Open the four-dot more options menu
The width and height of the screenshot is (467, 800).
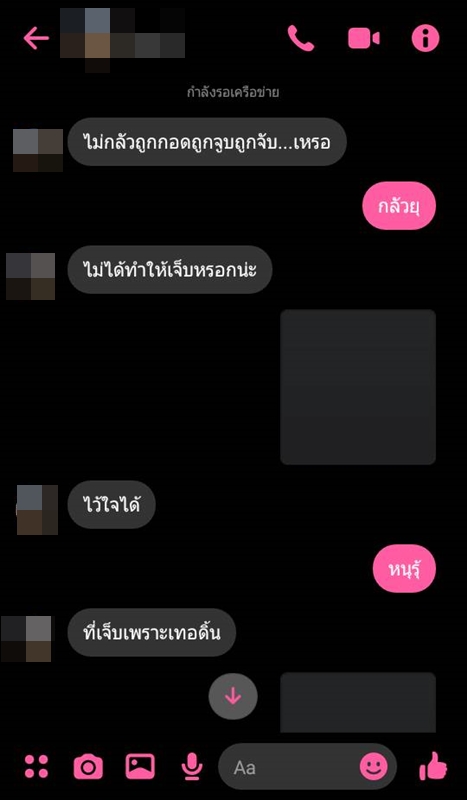(x=36, y=766)
